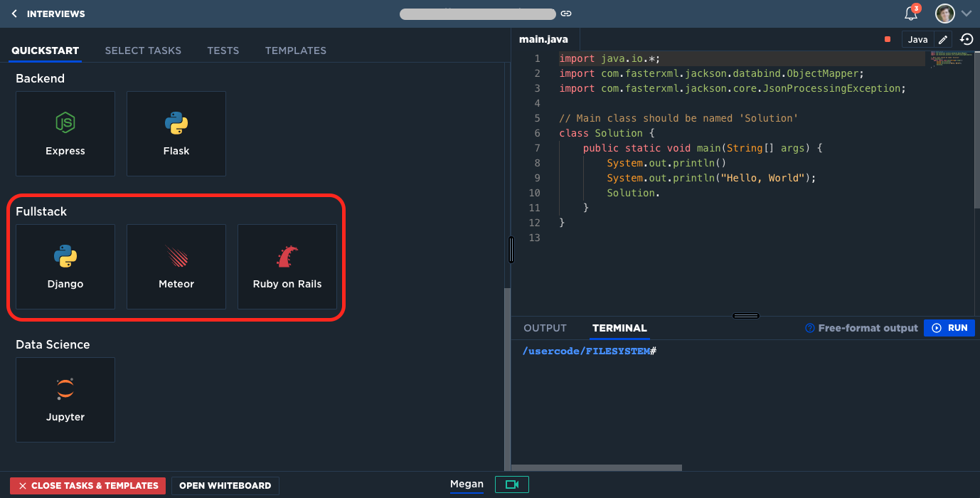Open the Java language selector
The width and height of the screenshot is (980, 498).
coord(917,40)
